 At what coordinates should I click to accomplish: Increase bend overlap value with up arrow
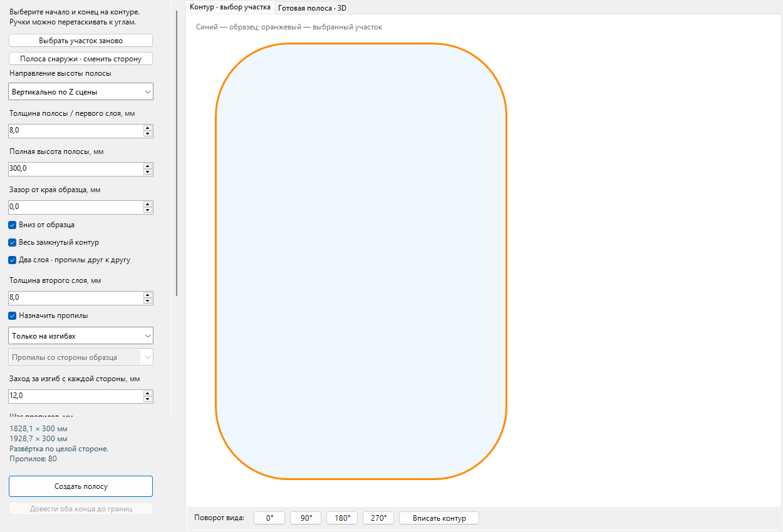(x=148, y=392)
